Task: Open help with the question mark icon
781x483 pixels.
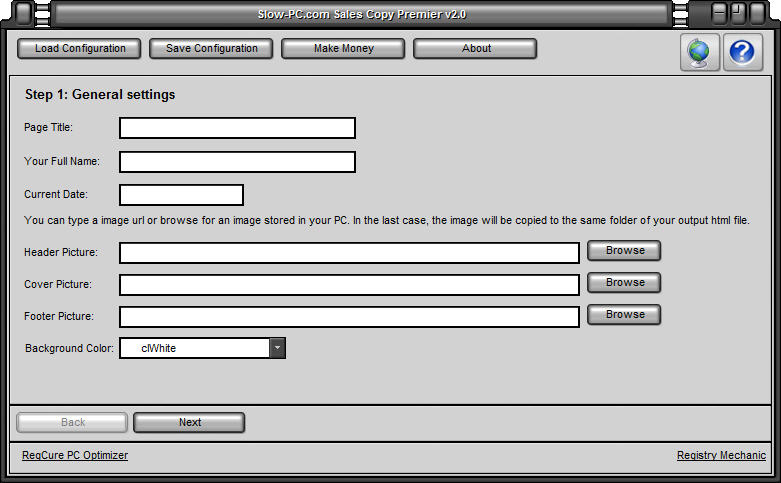Action: [743, 52]
